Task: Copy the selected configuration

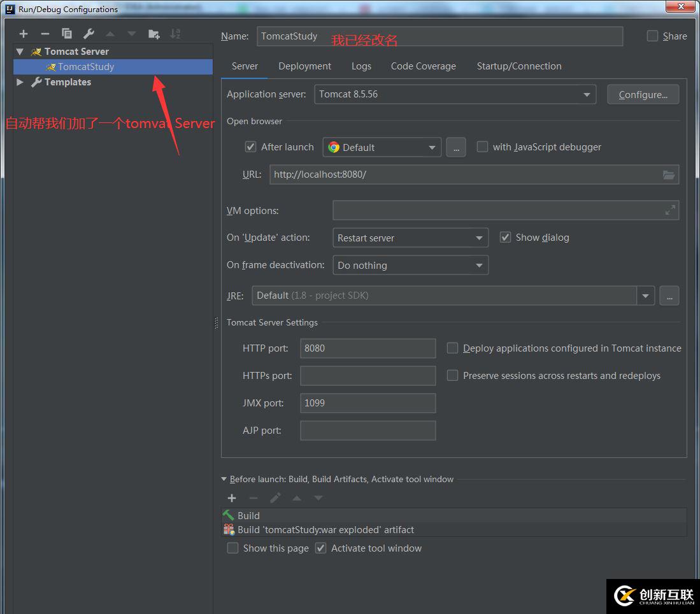Action: tap(67, 34)
